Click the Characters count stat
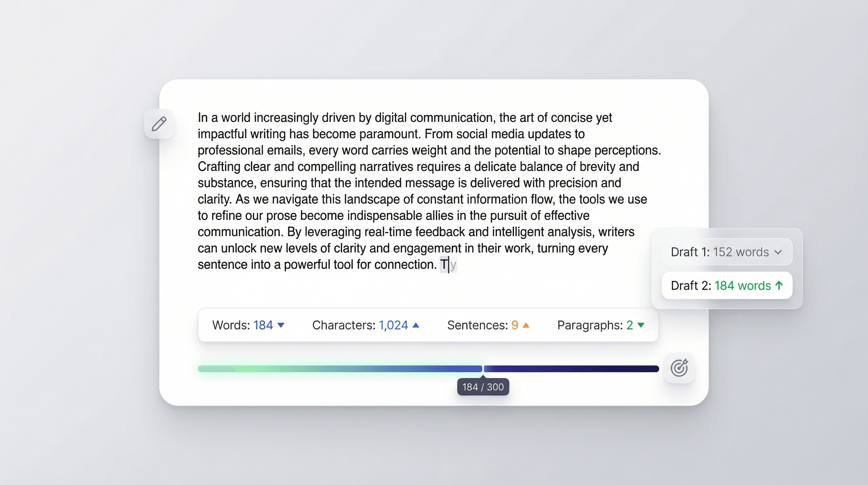Viewport: 868px width, 485px height. pyautogui.click(x=360, y=325)
